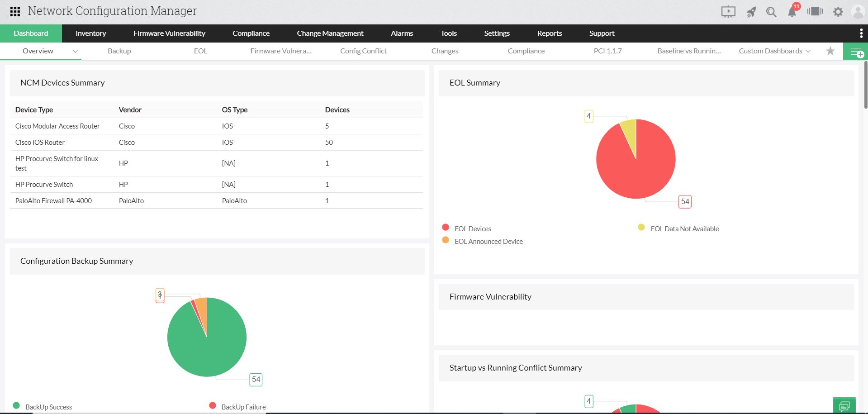Open the apps grid launcher icon

(x=15, y=11)
